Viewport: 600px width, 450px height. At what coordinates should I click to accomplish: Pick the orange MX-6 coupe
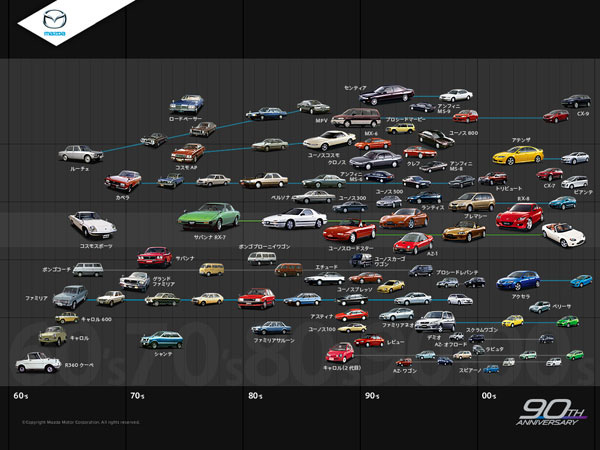(x=373, y=144)
